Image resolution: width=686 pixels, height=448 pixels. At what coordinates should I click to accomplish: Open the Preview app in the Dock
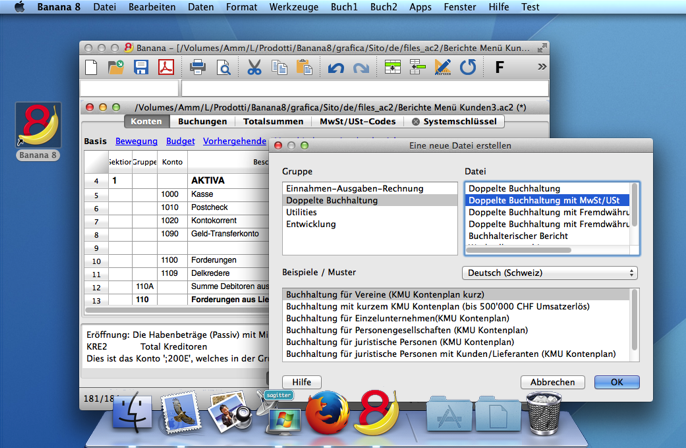[x=230, y=413]
